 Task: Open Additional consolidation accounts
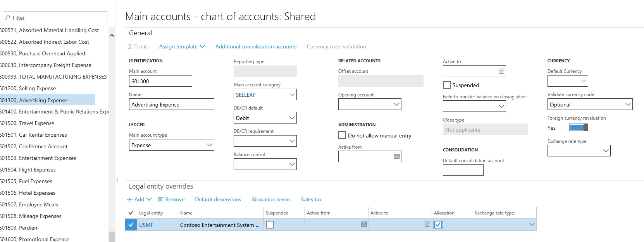(256, 46)
